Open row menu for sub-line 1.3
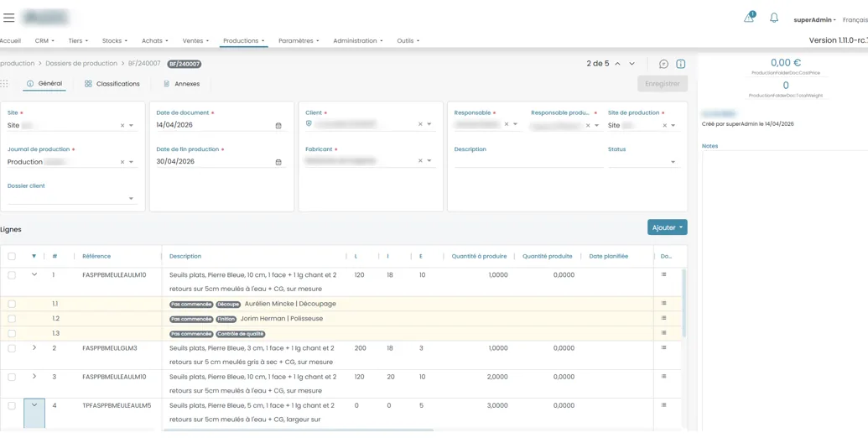This screenshot has height=438, width=868. [x=663, y=333]
